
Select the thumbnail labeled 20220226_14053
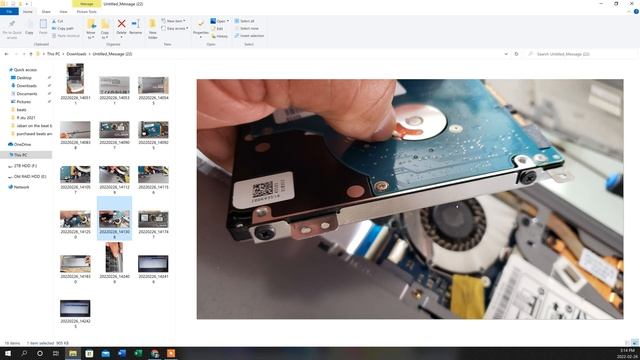(114, 85)
